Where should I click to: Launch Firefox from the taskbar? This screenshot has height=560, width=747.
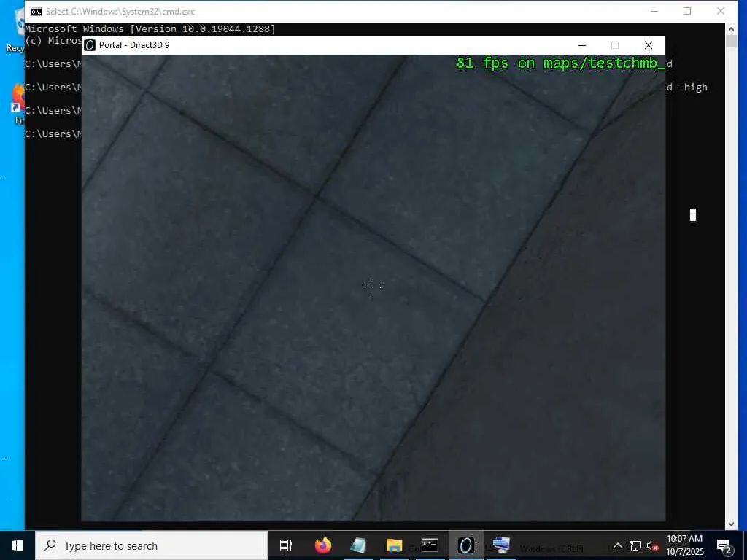click(x=323, y=545)
